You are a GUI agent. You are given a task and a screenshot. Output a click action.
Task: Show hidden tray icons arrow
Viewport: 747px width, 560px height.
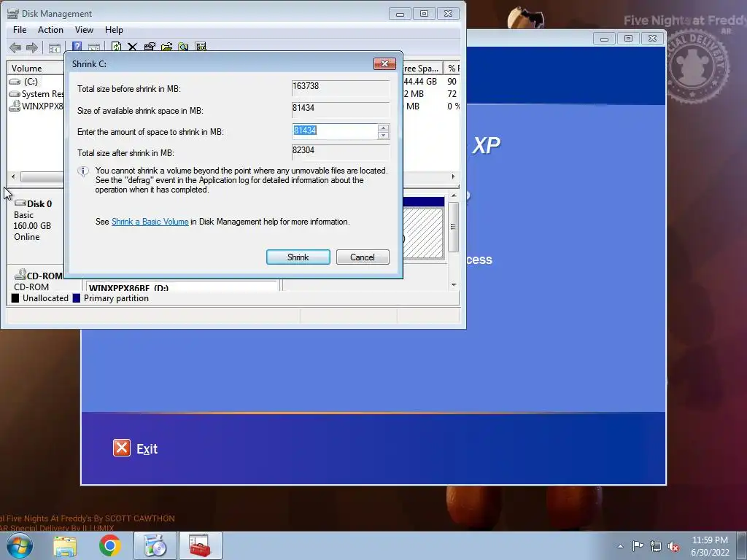click(x=620, y=546)
